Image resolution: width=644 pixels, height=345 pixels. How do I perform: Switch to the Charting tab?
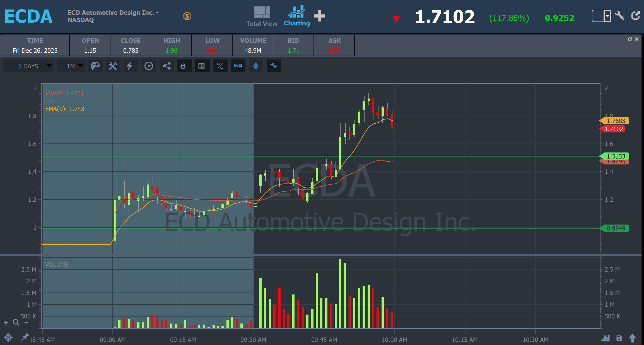(x=296, y=16)
